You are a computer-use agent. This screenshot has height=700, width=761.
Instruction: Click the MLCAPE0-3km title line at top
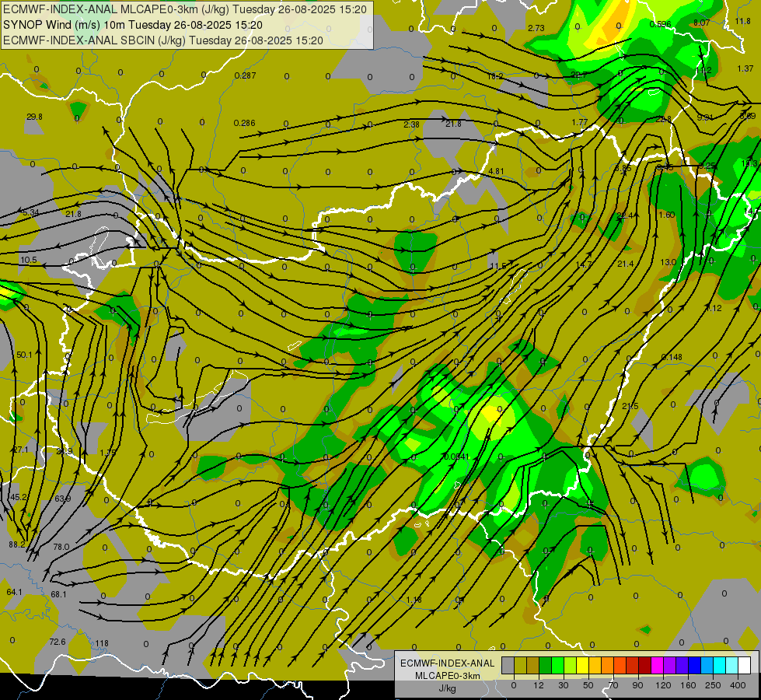[185, 9]
